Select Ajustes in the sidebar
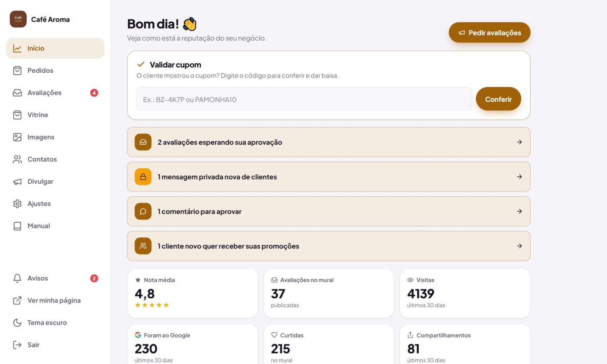 click(55, 204)
